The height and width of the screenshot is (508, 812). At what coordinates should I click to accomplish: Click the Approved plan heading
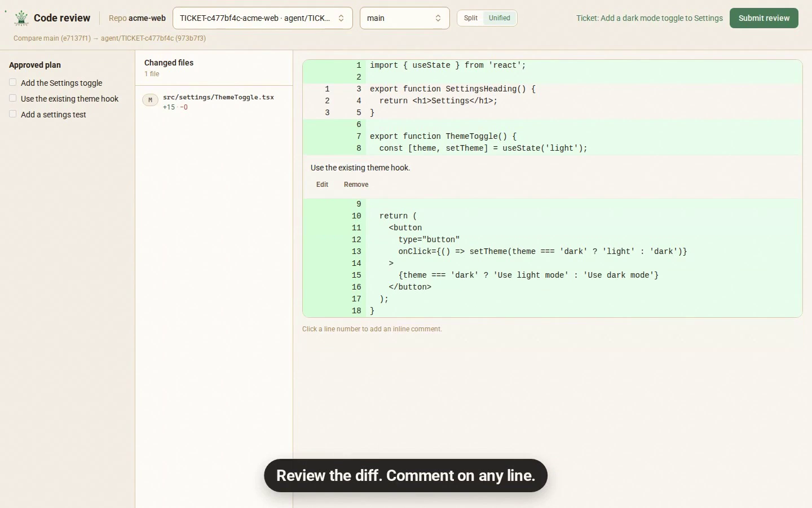point(35,65)
